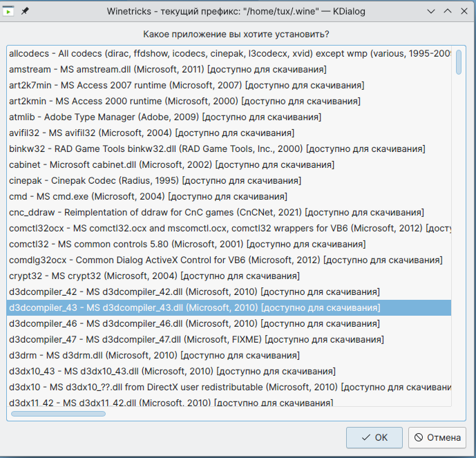The width and height of the screenshot is (476, 458).
Task: Select the allcodecs entry
Action: tap(228, 53)
